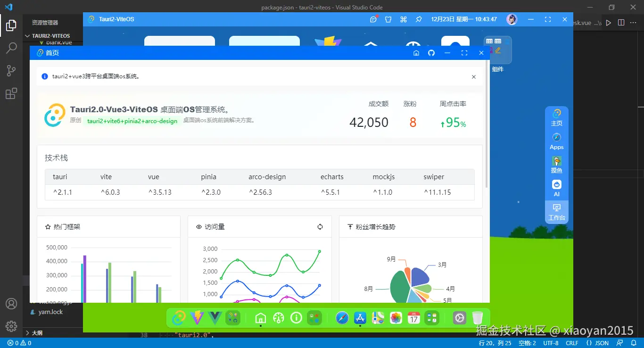Open Safari compass icon in dock
This screenshot has height=348, width=644.
coord(342,318)
